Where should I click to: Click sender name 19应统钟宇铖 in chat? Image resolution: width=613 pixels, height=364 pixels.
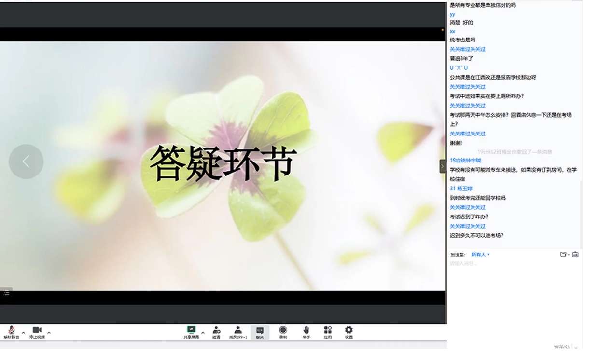[465, 160]
